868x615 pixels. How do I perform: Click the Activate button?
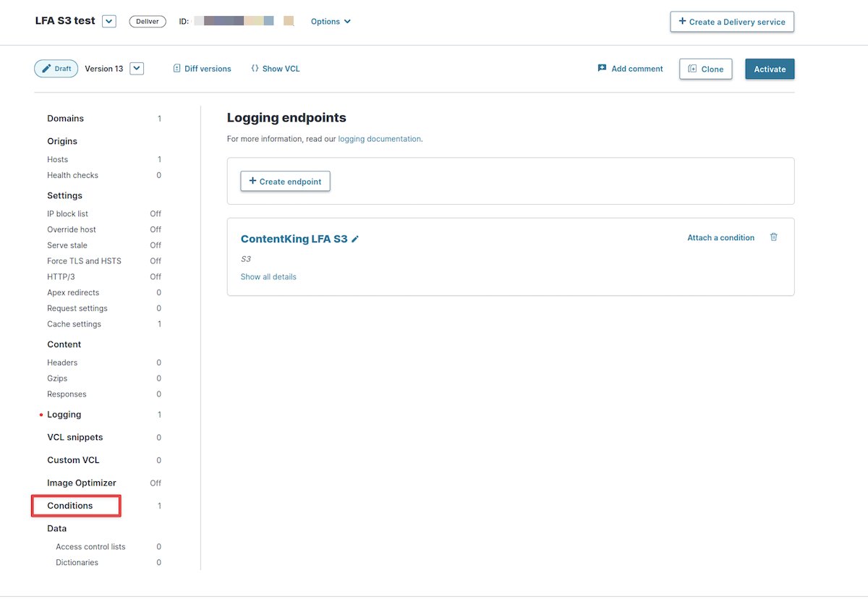pos(770,69)
